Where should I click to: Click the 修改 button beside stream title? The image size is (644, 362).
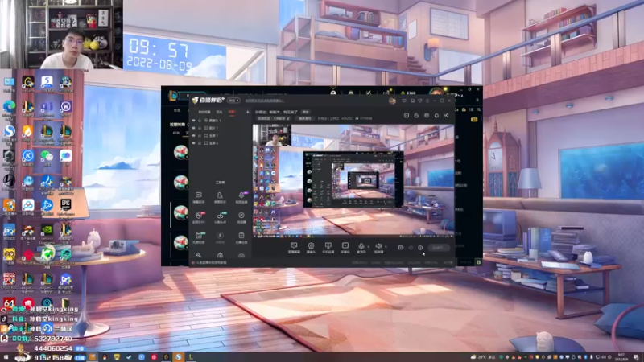point(306,112)
